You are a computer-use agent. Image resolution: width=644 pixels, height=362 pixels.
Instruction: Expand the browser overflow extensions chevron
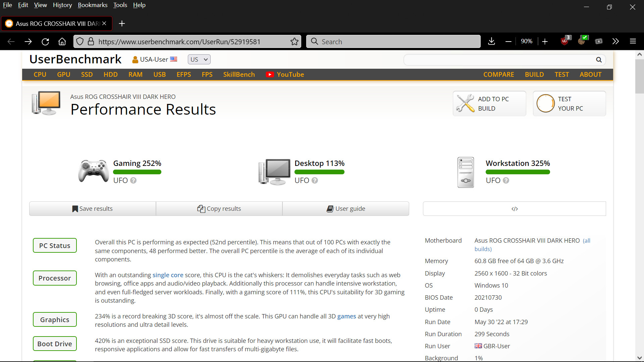615,41
